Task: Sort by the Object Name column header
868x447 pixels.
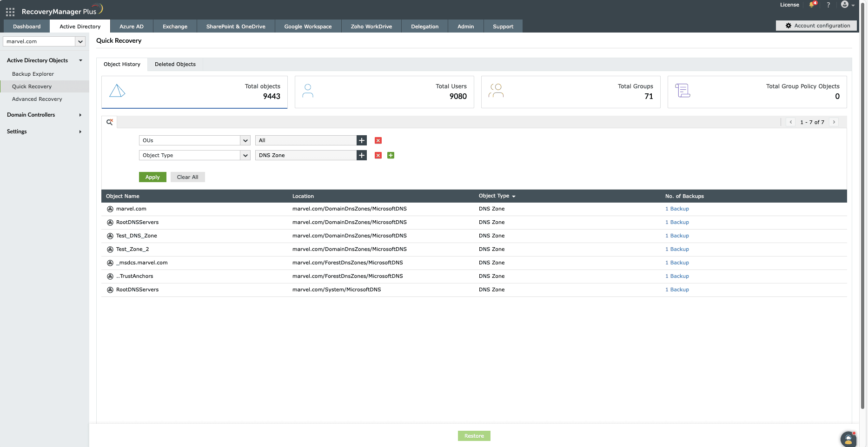Action: [x=123, y=196]
